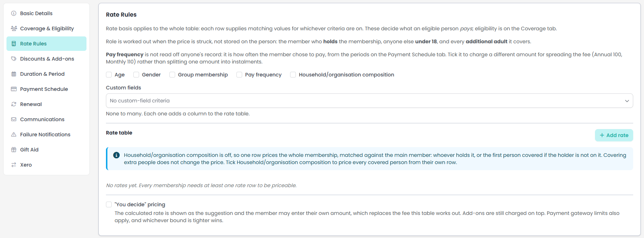This screenshot has height=238, width=644.
Task: Click the Discounts & Add-ons tag icon
Action: (x=14, y=59)
